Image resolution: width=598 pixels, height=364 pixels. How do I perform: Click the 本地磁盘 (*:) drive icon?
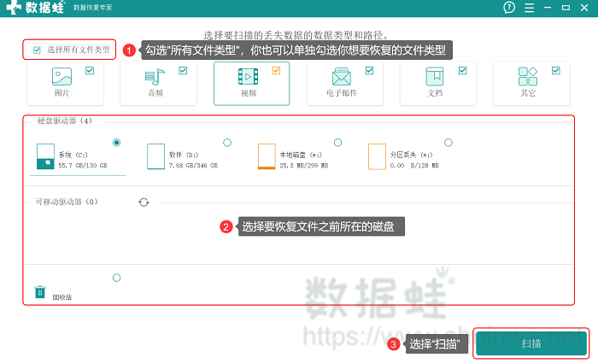coord(267,156)
